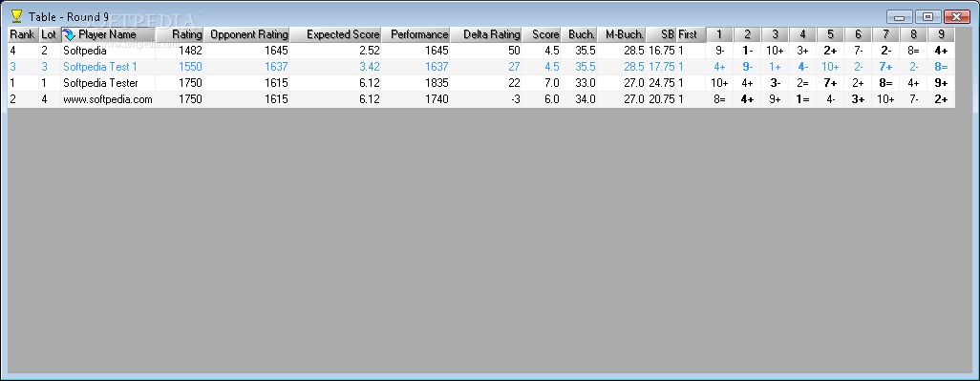Click the trophy icon in title bar
Image resolution: width=980 pixels, height=381 pixels.
(x=17, y=16)
